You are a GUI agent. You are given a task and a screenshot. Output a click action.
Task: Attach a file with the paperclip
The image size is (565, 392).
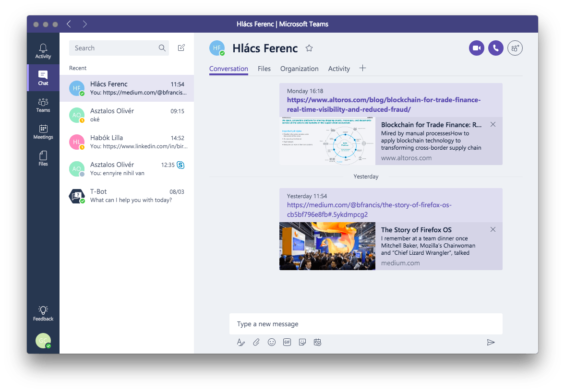(x=256, y=342)
